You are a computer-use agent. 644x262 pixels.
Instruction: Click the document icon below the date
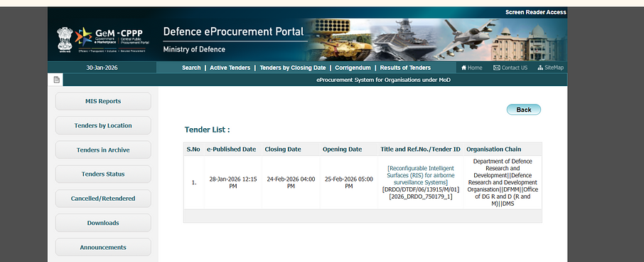pos(56,80)
